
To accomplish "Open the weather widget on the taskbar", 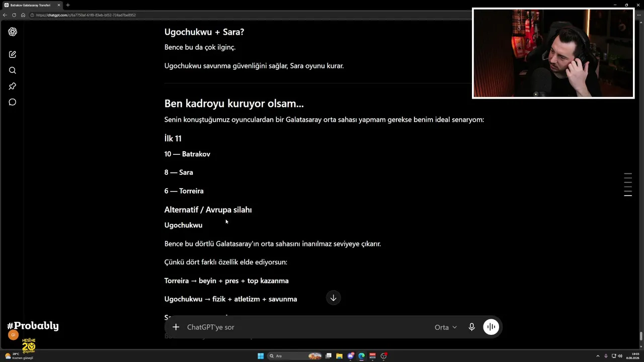I will pos(19,356).
